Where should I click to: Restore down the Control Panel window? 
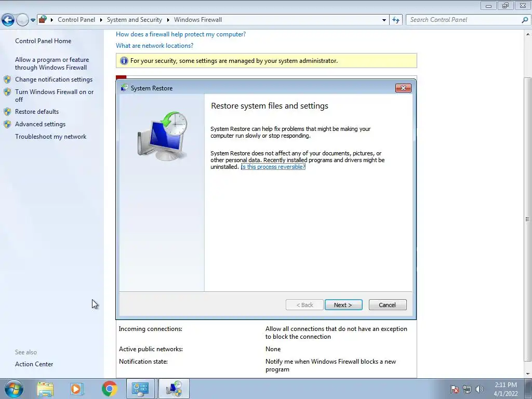[506, 6]
